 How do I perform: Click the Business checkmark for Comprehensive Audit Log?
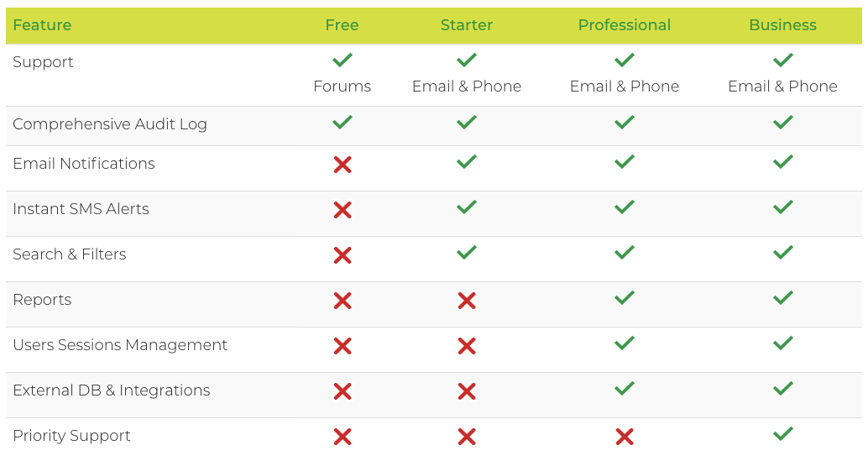click(x=782, y=123)
